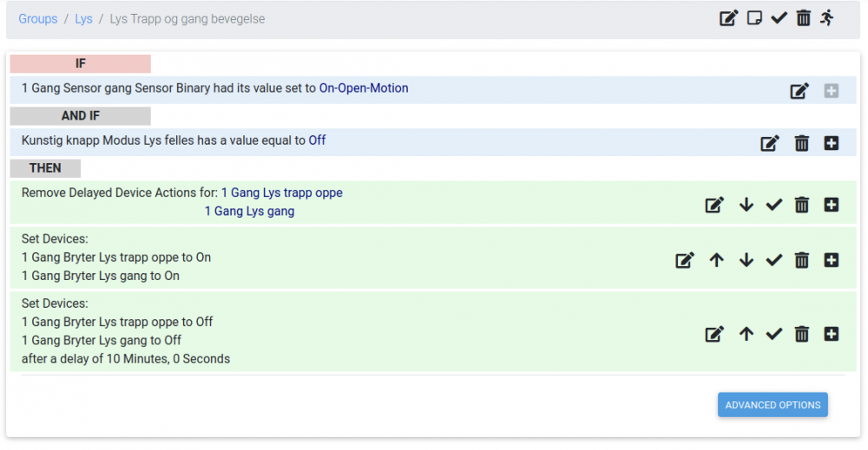
Task: Add an action after the delayed Off action
Action: click(832, 334)
